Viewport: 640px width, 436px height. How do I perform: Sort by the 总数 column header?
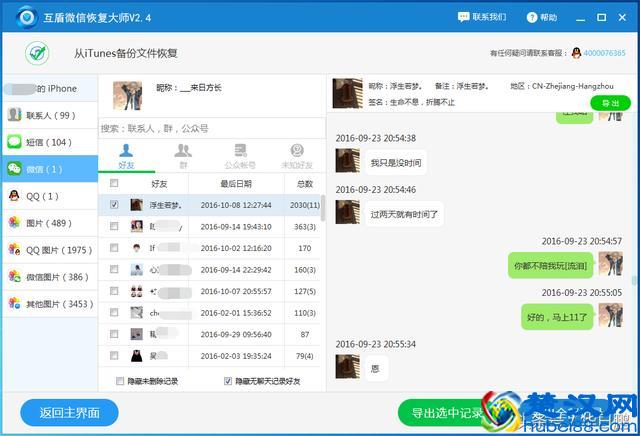(305, 184)
